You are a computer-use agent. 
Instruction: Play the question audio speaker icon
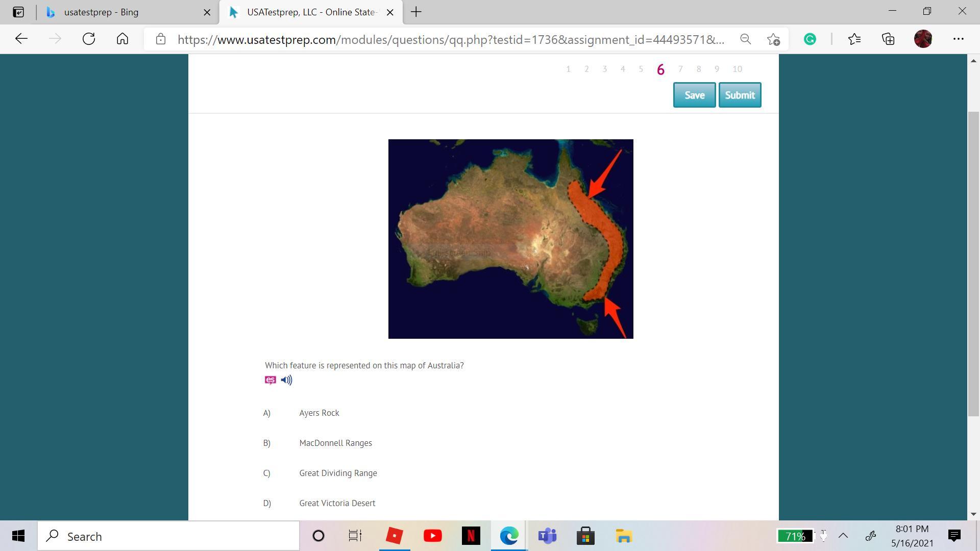click(x=286, y=380)
